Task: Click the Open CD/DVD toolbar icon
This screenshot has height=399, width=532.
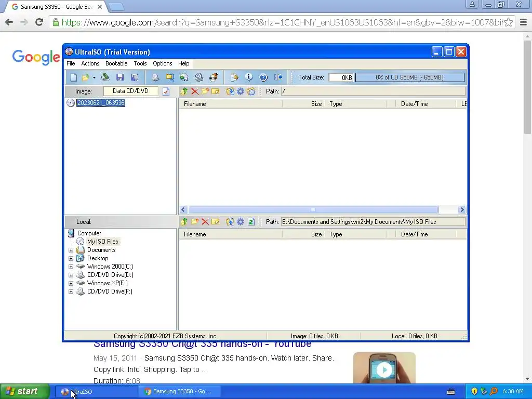Action: click(105, 77)
